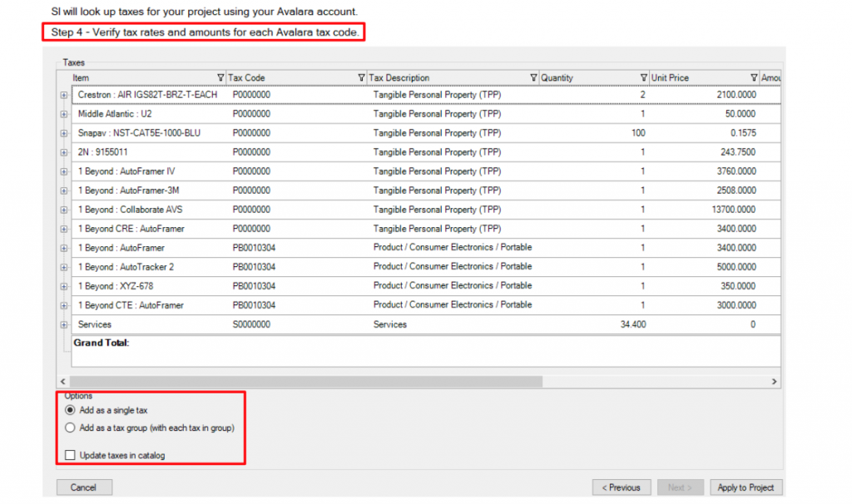This screenshot has width=852, height=504.
Task: Select the 'Crestron : AIR IGS82T-BRZ-T-EACH' item cell
Action: [147, 95]
